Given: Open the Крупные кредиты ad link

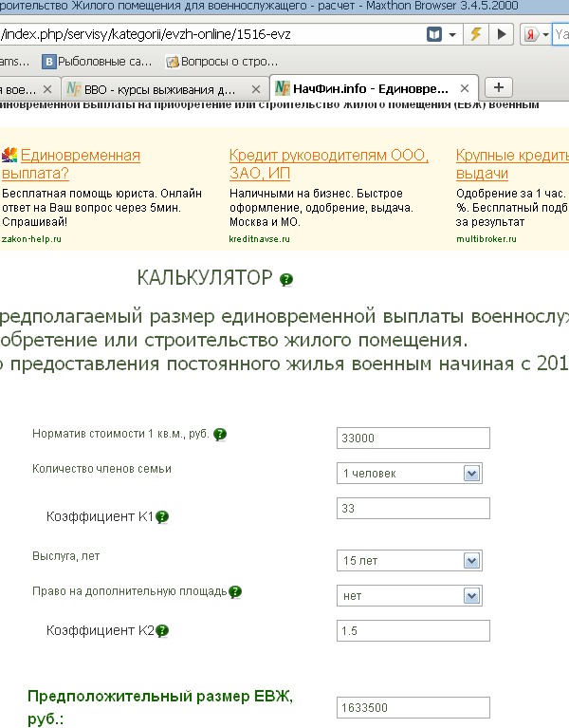Looking at the screenshot, I should tap(512, 164).
